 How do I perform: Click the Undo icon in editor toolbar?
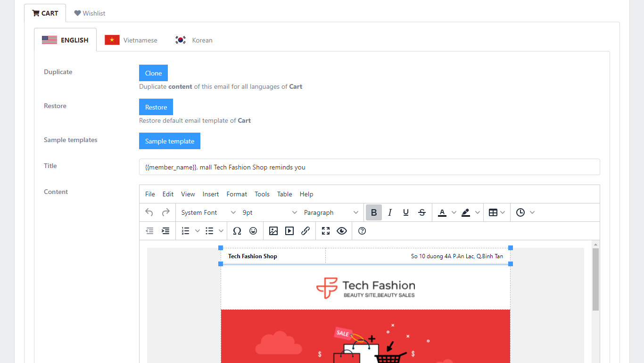click(149, 212)
